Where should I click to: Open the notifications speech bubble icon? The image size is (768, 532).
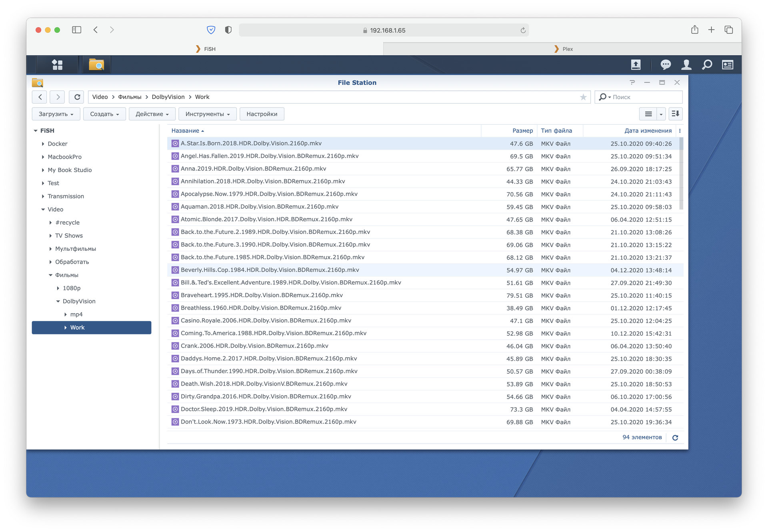click(x=666, y=64)
